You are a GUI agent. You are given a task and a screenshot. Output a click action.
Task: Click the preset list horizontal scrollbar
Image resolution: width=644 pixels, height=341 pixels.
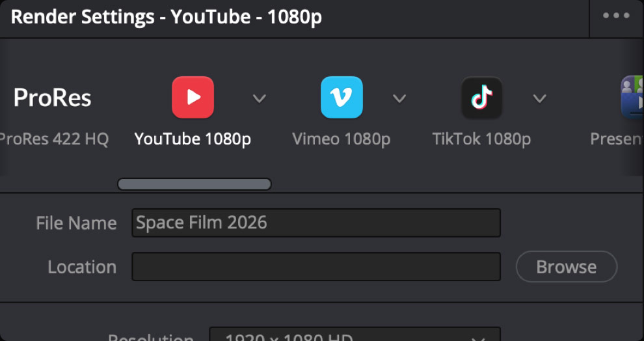[x=195, y=184]
